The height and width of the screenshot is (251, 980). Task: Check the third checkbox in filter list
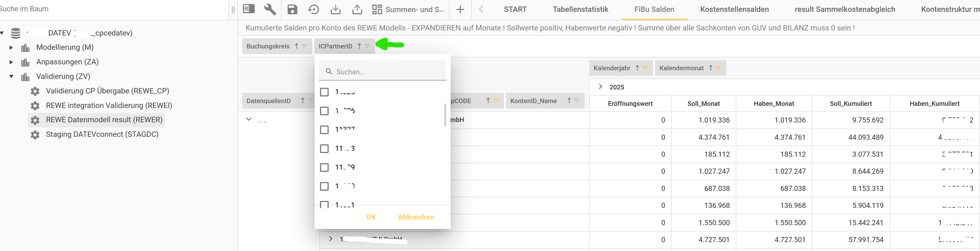[324, 130]
